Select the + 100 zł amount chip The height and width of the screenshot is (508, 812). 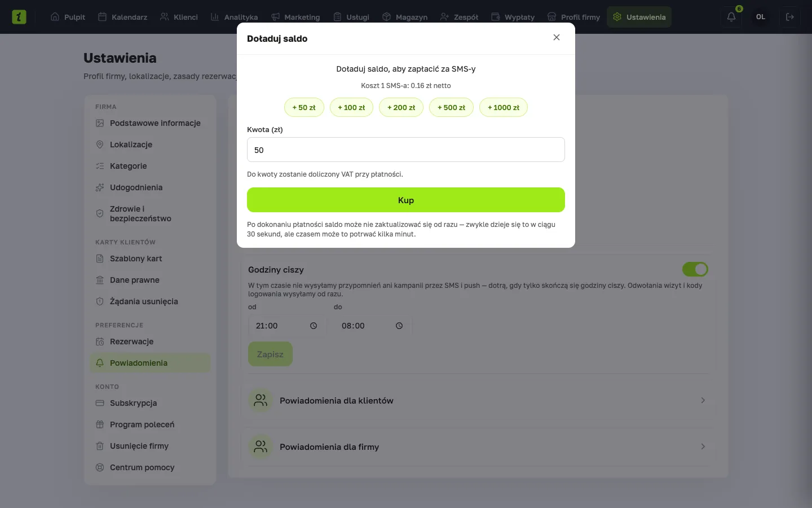(x=351, y=107)
